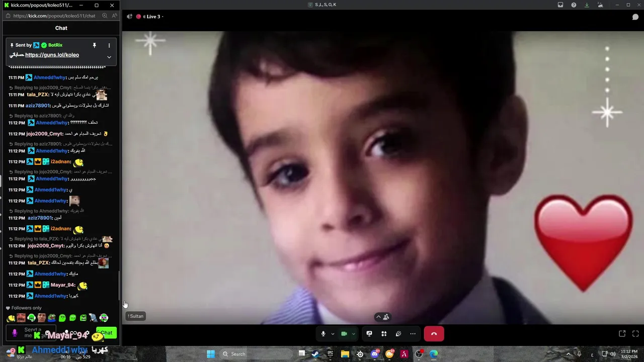This screenshot has height=362, width=644.
Task: Collapse the pinned message with the chevron
Action: pos(109,57)
